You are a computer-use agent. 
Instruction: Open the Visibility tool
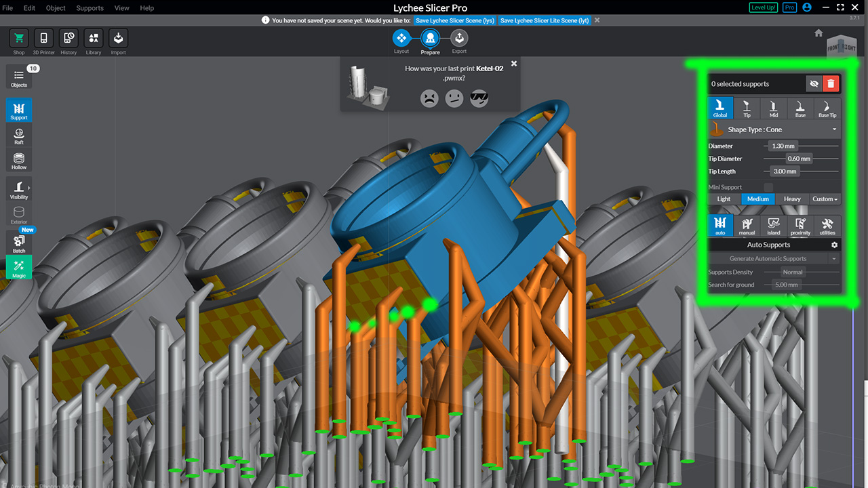[19, 190]
